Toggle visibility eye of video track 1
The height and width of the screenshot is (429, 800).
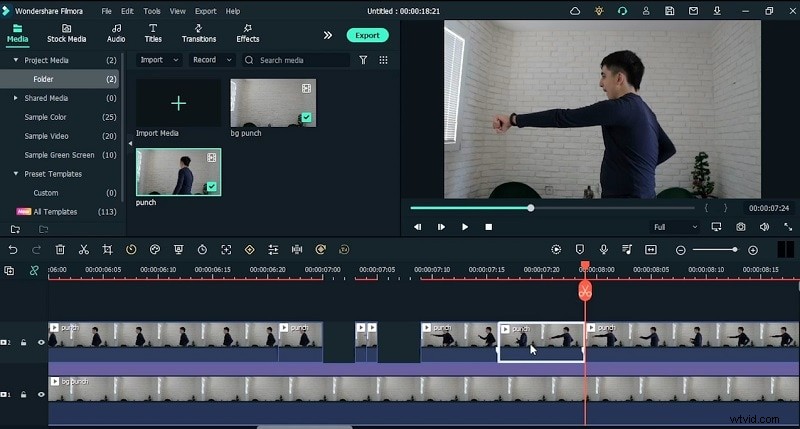click(41, 394)
